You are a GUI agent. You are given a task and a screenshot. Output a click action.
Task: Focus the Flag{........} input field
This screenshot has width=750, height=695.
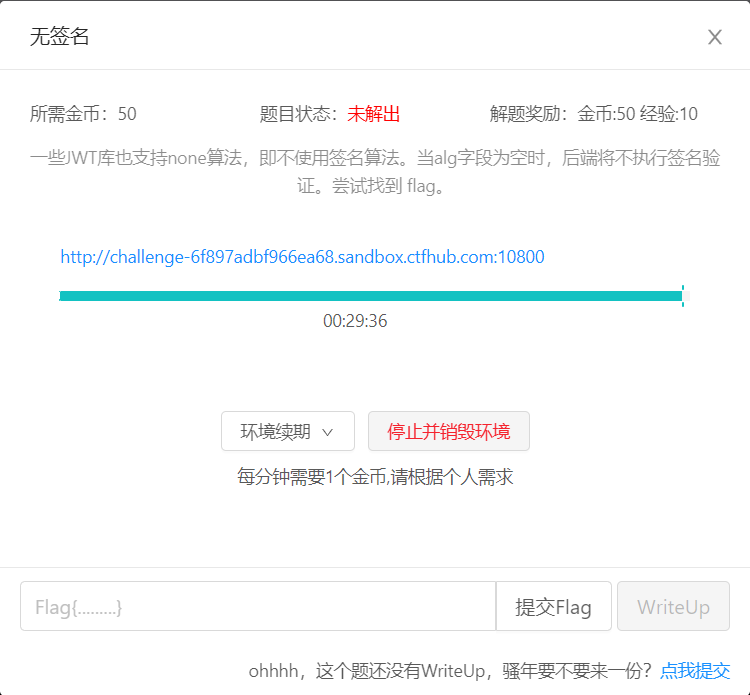(x=257, y=607)
